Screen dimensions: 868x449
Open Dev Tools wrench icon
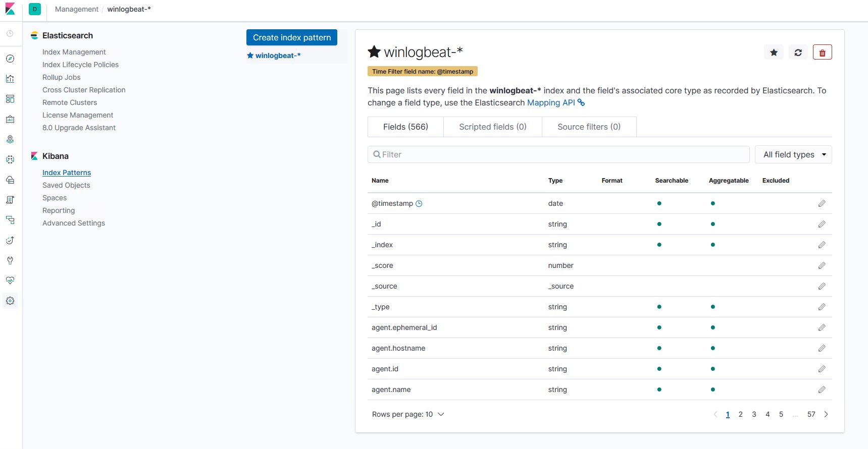click(x=10, y=260)
